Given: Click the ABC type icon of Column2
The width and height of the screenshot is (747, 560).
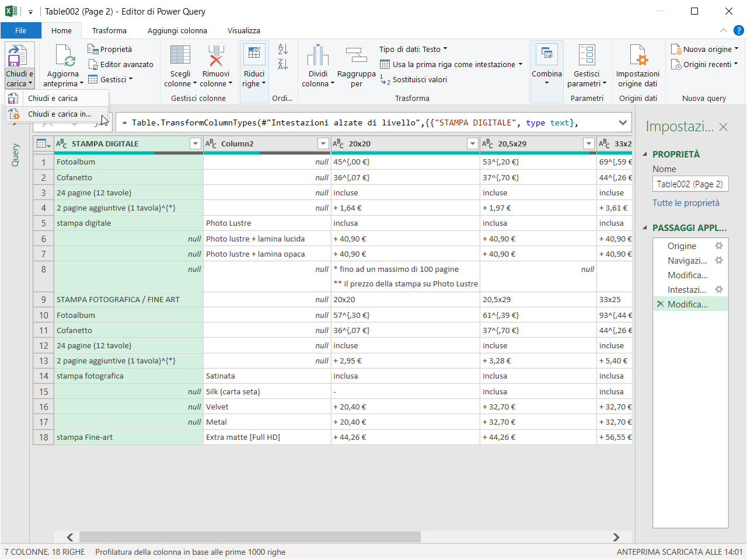Looking at the screenshot, I should tap(211, 143).
